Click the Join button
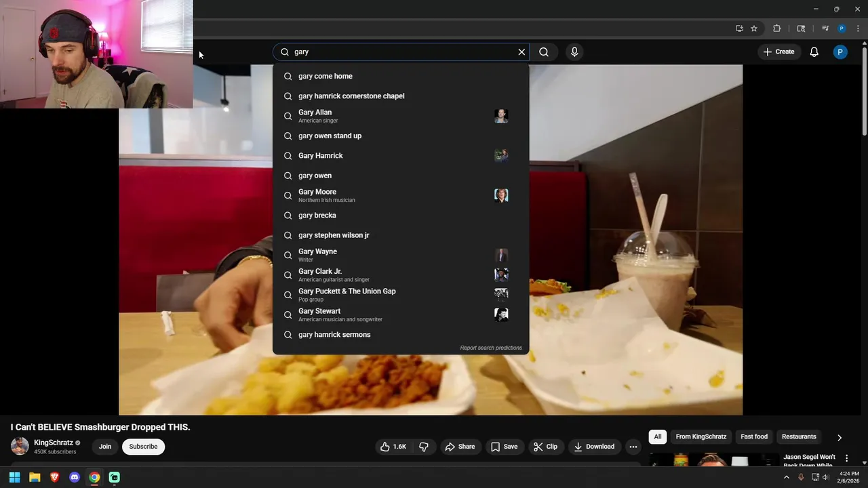This screenshot has width=868, height=488. [105, 447]
